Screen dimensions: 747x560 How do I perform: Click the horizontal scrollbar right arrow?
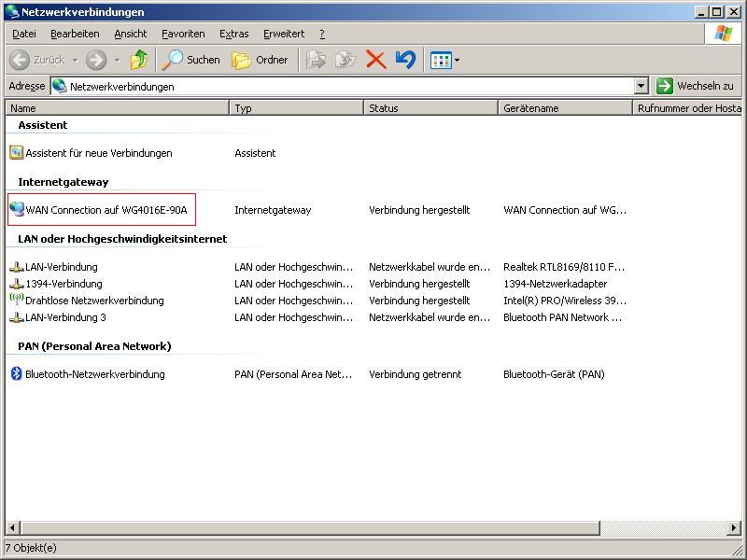point(733,528)
